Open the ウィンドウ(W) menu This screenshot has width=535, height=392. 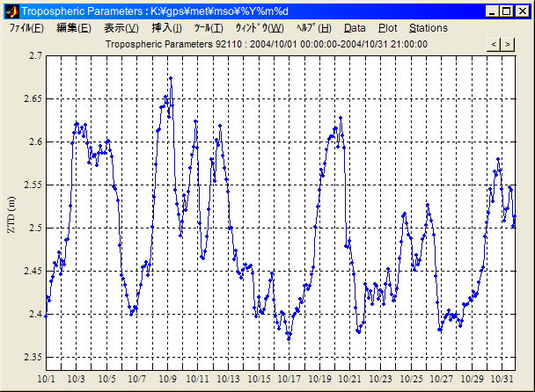(259, 28)
